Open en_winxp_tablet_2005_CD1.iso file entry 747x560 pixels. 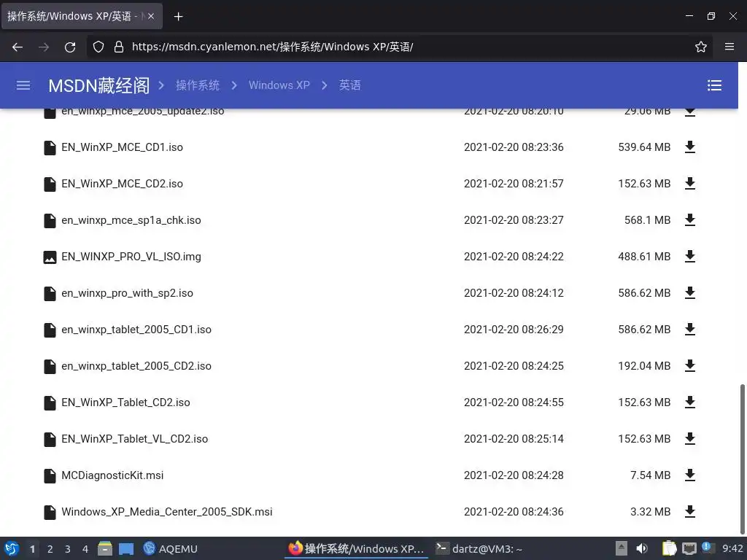pyautogui.click(x=136, y=329)
